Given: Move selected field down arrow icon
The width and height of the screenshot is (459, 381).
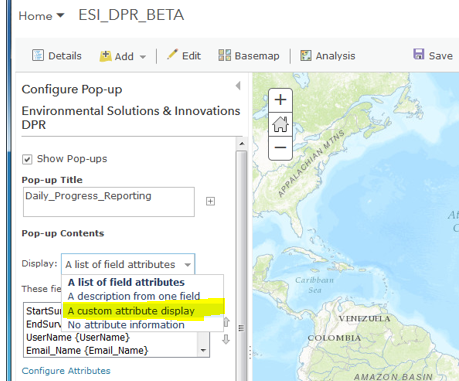Looking at the screenshot, I should (226, 339).
